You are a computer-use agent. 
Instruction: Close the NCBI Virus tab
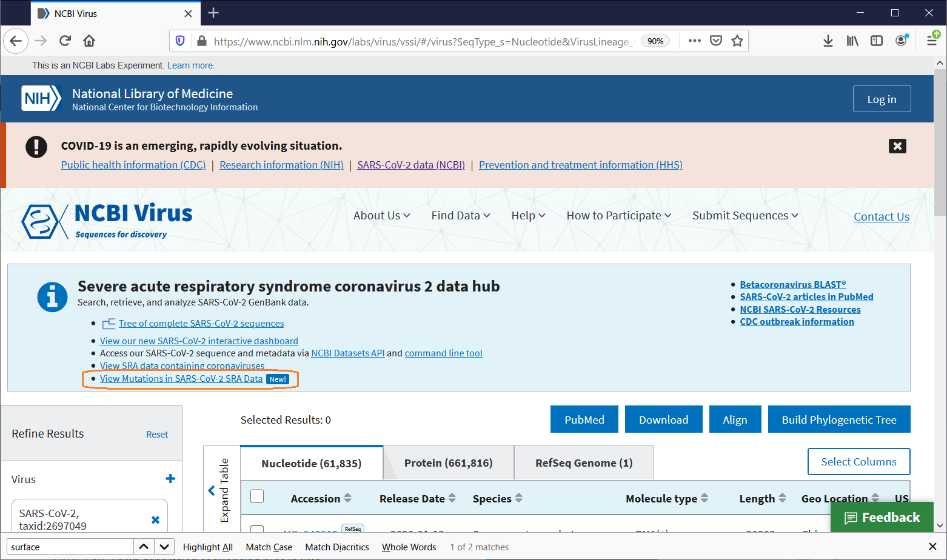pos(189,13)
